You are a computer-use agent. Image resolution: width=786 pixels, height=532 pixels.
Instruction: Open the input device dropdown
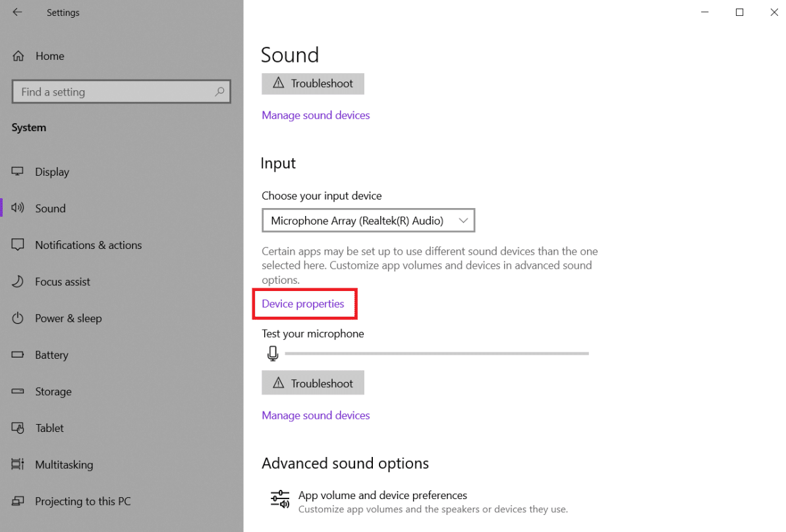368,221
